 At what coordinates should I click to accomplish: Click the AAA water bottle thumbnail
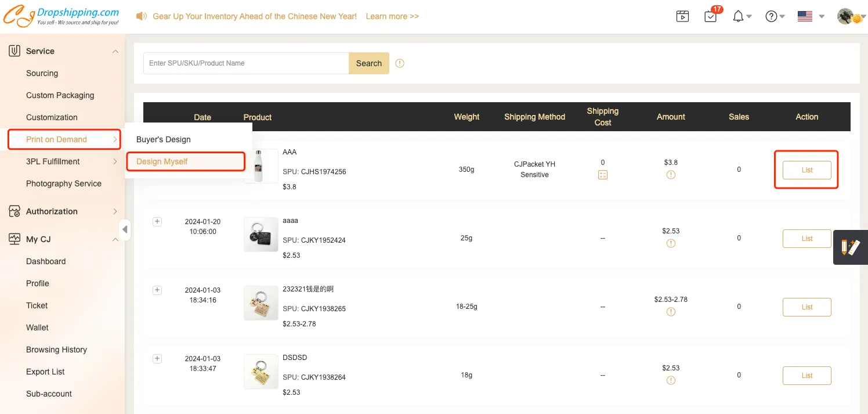pos(261,166)
